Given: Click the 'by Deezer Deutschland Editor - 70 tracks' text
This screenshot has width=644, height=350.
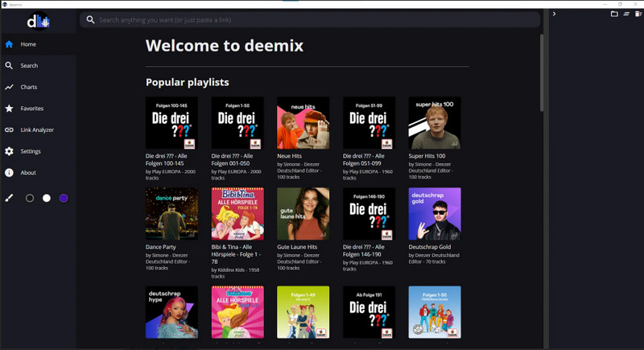Looking at the screenshot, I should click(x=434, y=258).
